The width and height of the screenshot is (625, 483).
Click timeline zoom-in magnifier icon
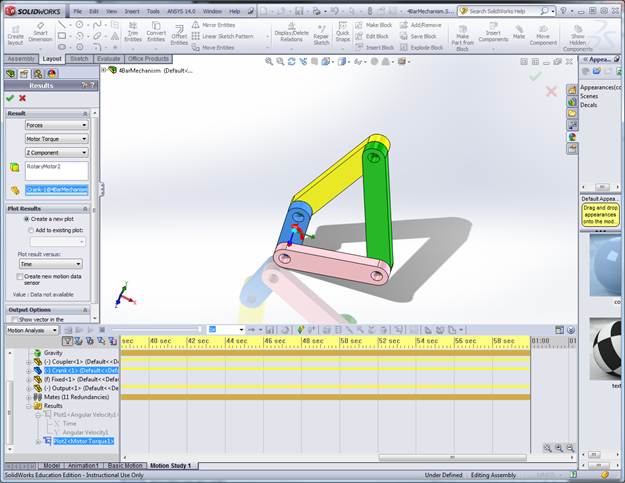click(559, 448)
